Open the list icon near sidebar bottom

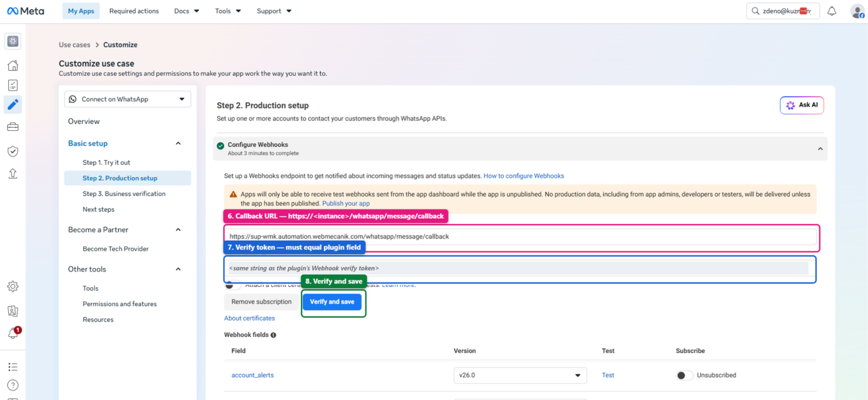(13, 367)
